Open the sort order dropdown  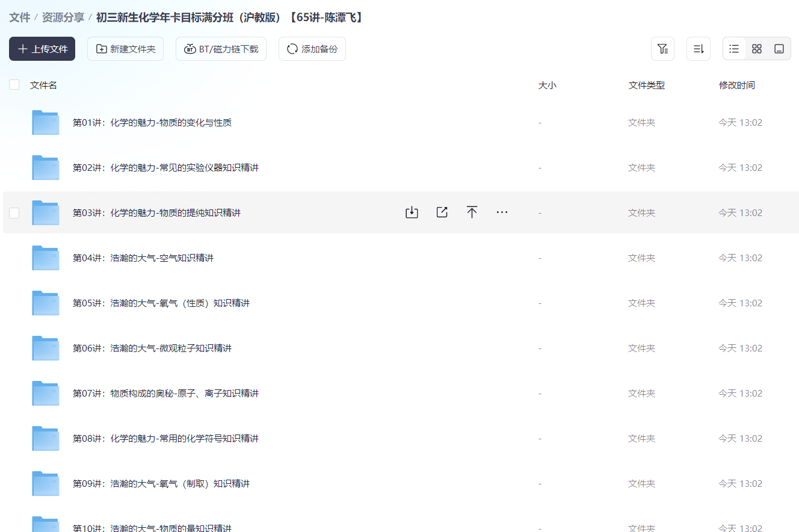tap(698, 48)
